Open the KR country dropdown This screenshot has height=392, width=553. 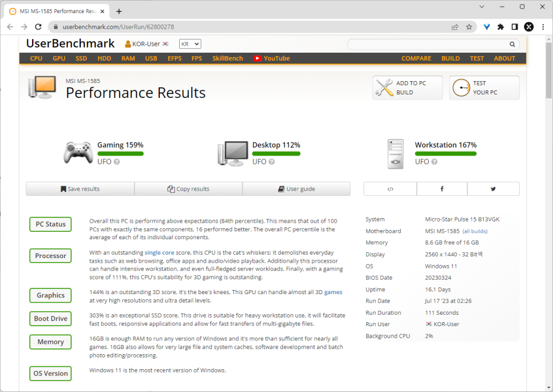[190, 44]
